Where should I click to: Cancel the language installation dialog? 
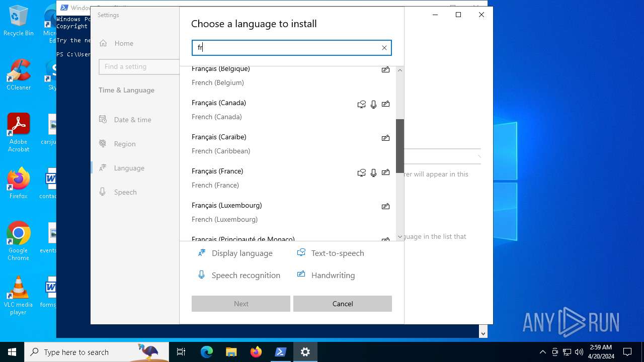click(343, 304)
